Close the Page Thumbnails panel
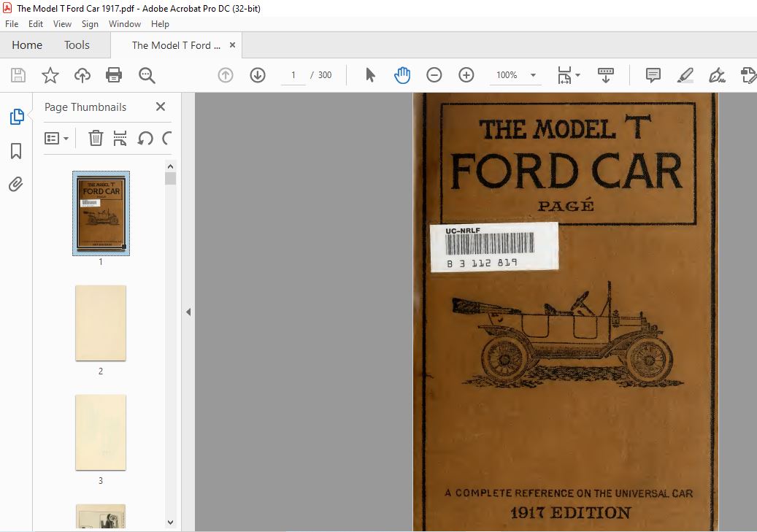This screenshot has height=532, width=757. (x=161, y=107)
